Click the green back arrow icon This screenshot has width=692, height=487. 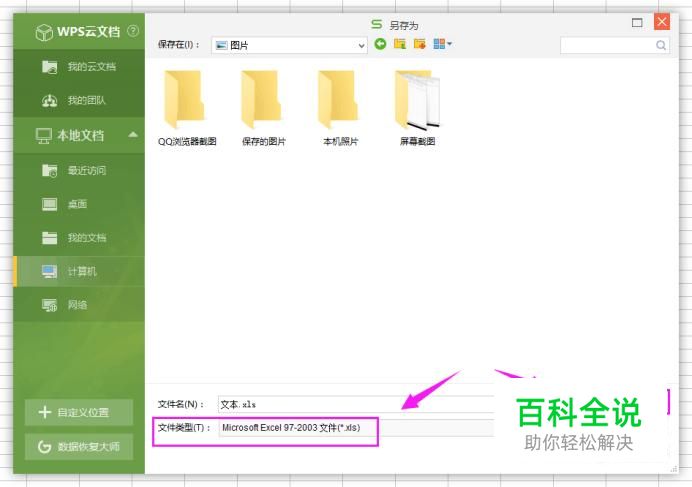(380, 44)
